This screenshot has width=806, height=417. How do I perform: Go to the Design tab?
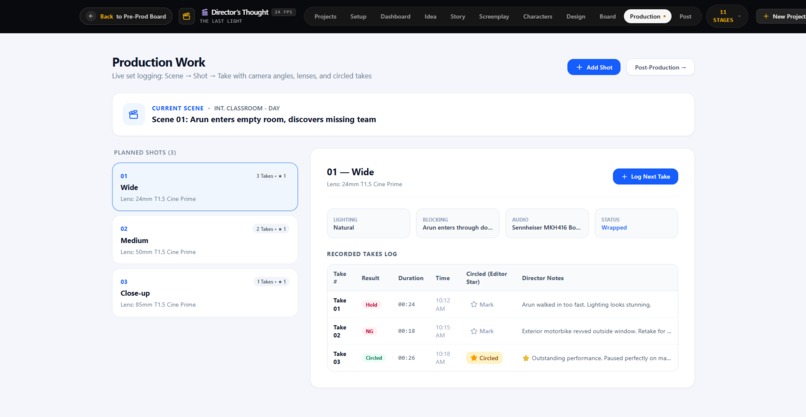tap(576, 16)
